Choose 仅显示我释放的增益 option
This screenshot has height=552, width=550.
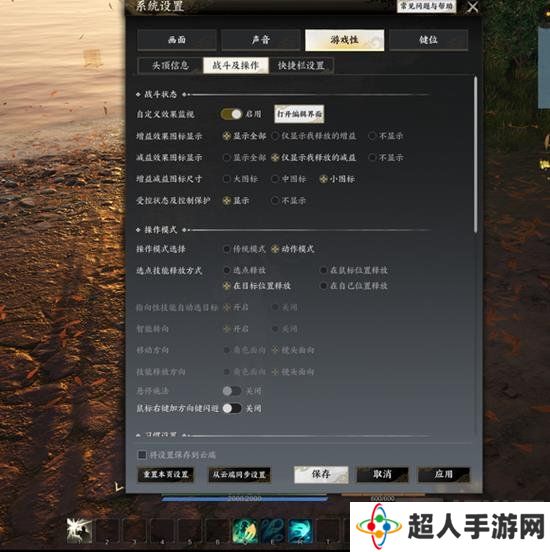coord(314,136)
